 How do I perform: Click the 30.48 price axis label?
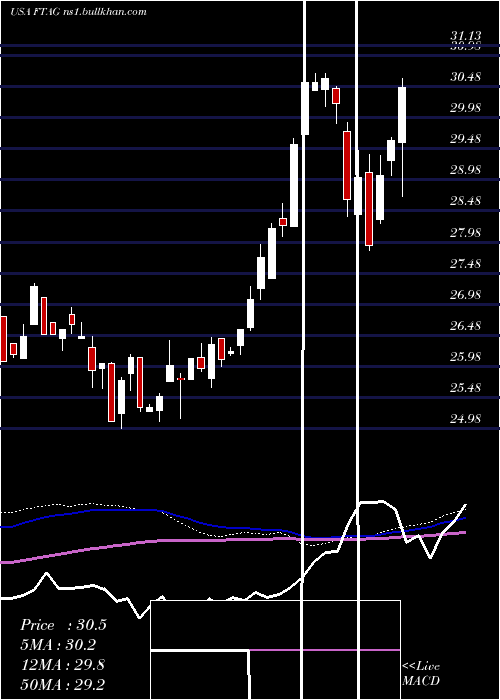pyautogui.click(x=465, y=77)
